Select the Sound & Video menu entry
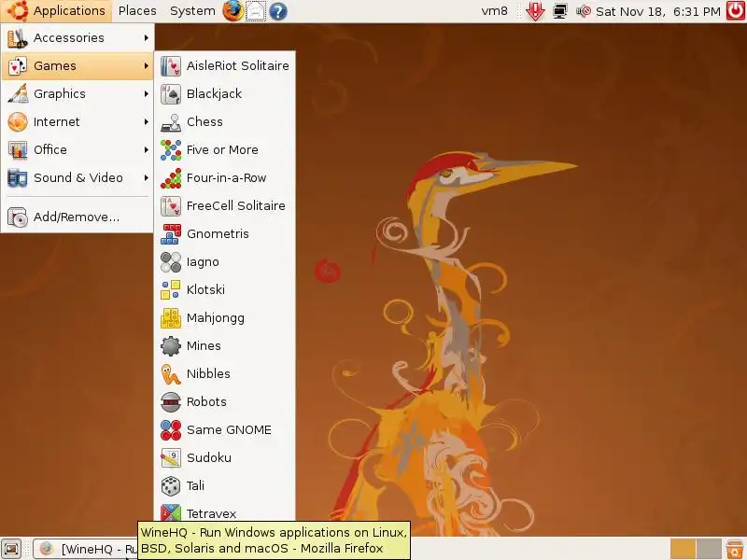 pyautogui.click(x=78, y=177)
